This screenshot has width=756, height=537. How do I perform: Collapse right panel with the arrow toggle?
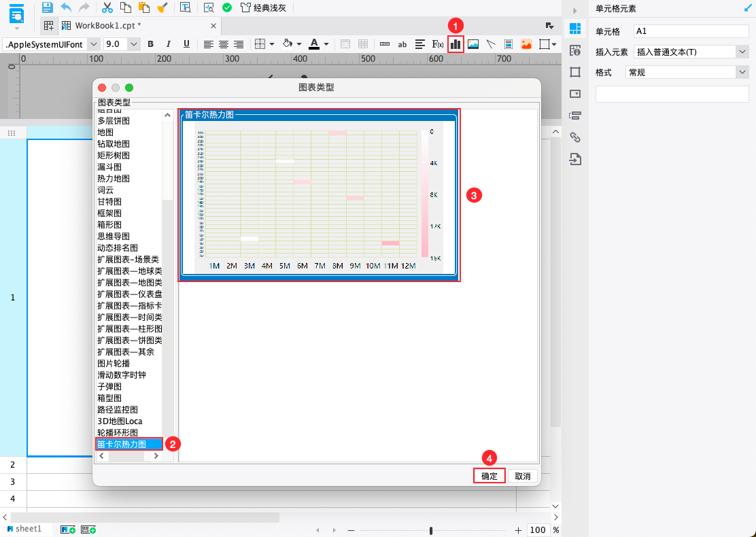click(574, 10)
